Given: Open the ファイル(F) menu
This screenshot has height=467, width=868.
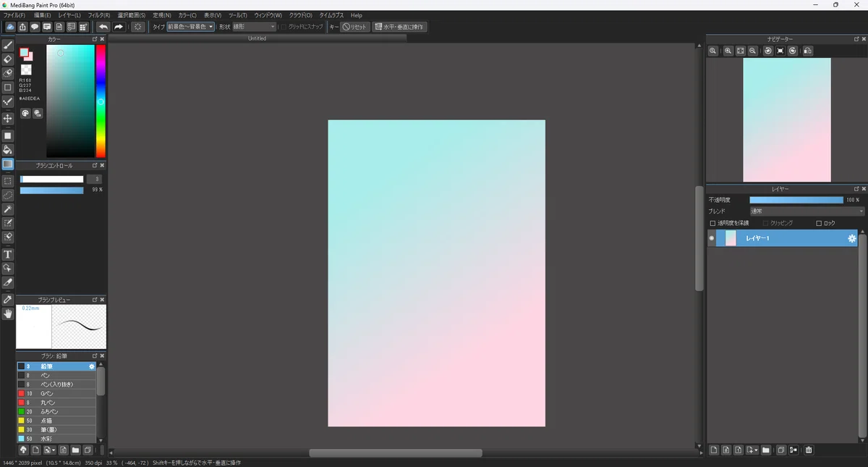Looking at the screenshot, I should pyautogui.click(x=14, y=15).
